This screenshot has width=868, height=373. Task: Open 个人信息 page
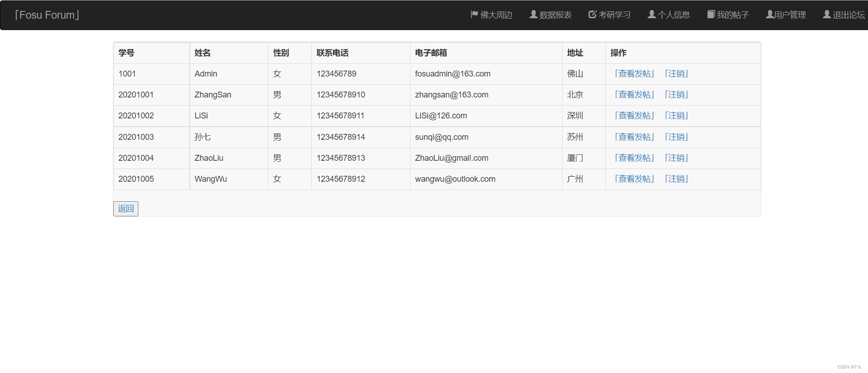[669, 15]
